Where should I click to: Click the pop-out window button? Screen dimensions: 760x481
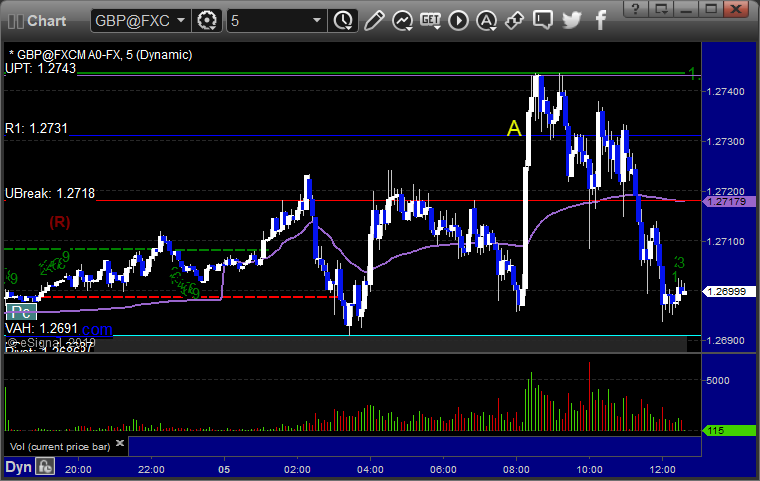662,9
